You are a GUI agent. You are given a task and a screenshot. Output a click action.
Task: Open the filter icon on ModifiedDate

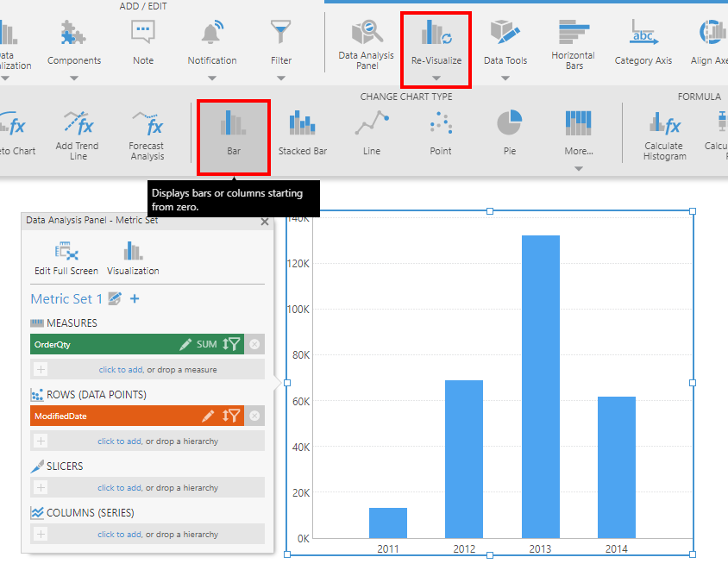(233, 416)
